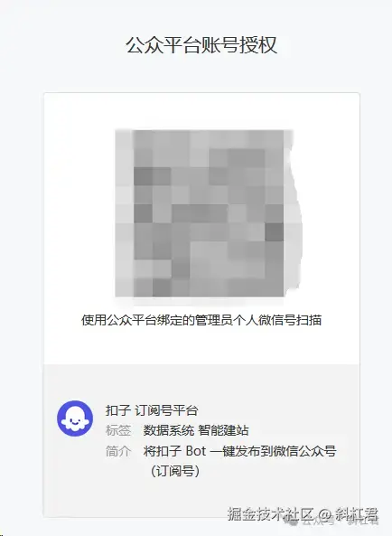Click the gray platform info panel background
This screenshot has width=392, height=536.
click(201, 441)
